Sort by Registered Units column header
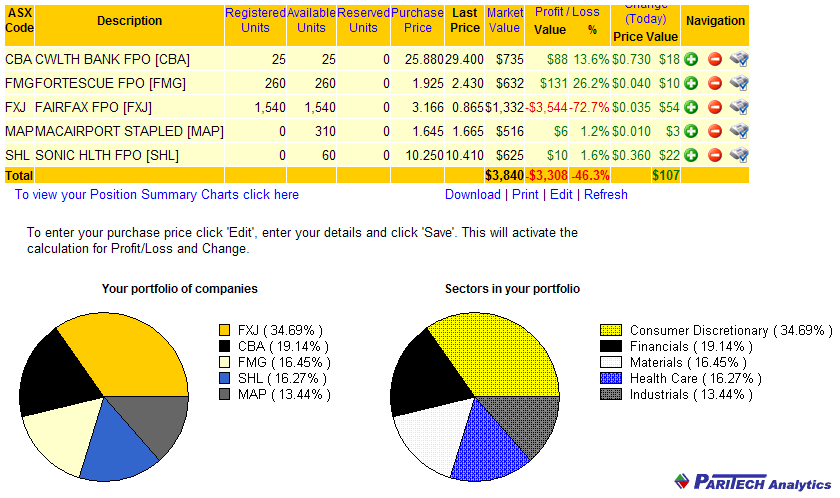840x498 pixels. (x=255, y=20)
